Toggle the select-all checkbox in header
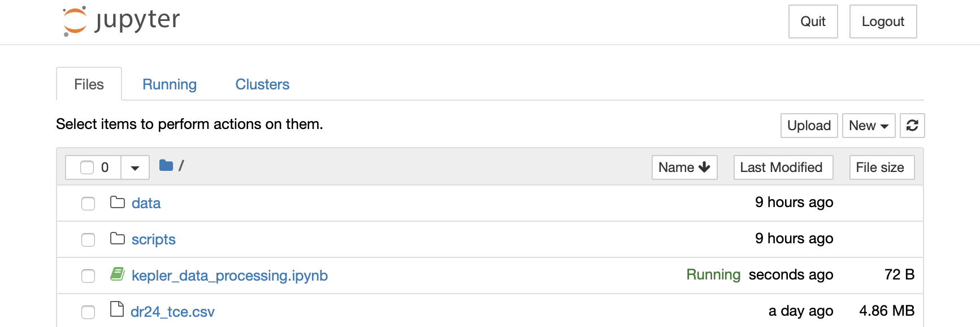This screenshot has width=980, height=327. [87, 167]
